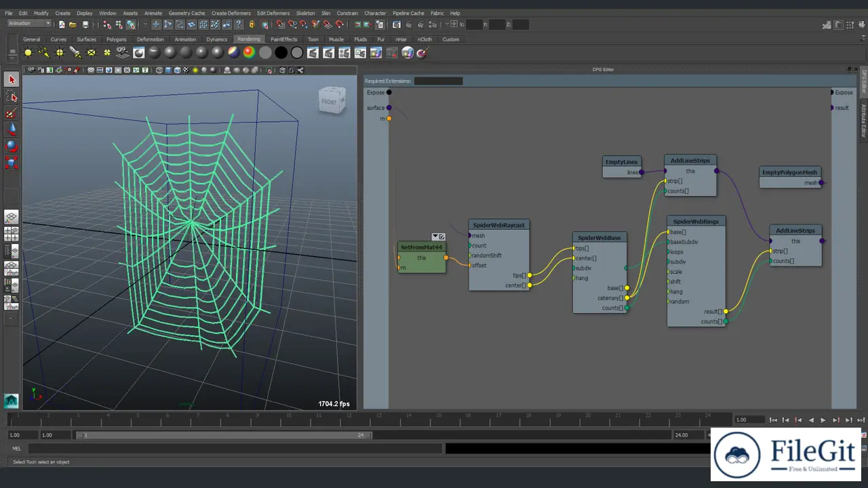Click the four-view layout icon

click(x=12, y=234)
